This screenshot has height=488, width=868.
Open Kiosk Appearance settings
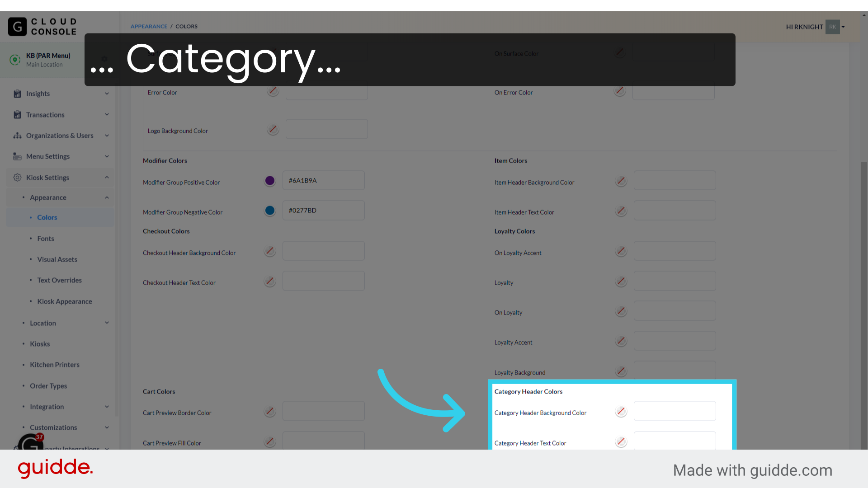[65, 301]
